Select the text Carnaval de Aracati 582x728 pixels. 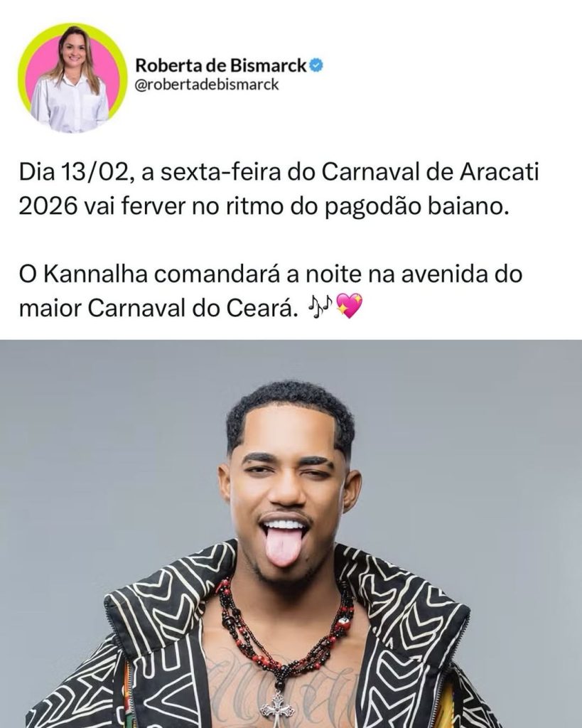429,173
